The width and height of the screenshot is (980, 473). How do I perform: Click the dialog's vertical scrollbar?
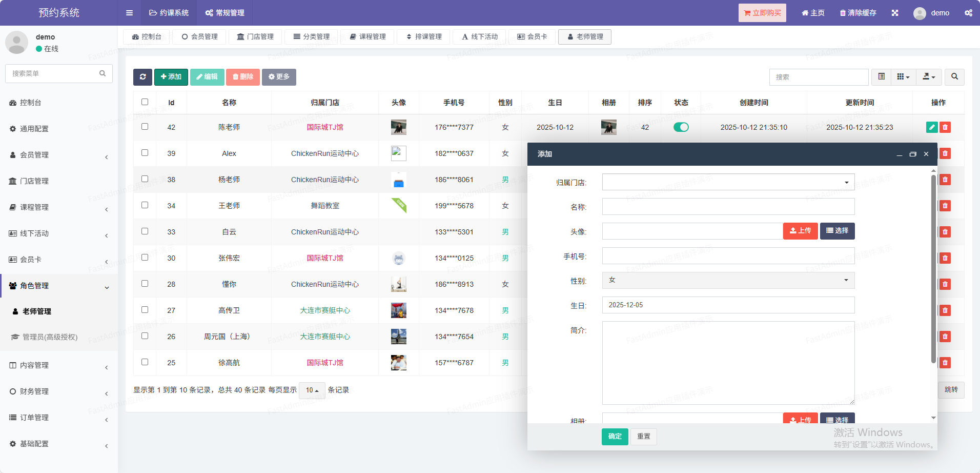[933, 267]
